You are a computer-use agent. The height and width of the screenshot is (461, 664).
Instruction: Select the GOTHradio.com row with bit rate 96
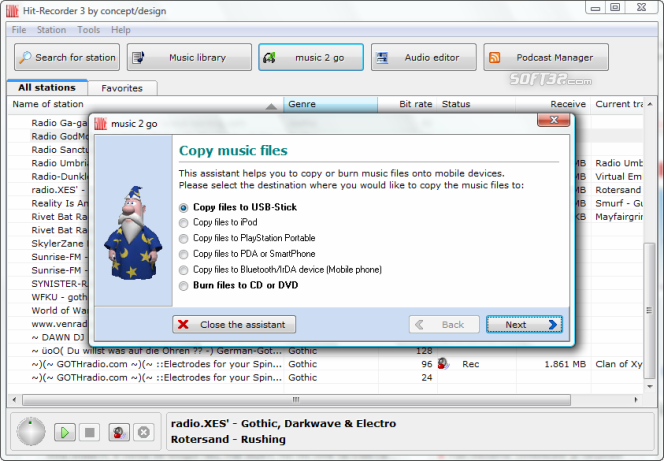click(325, 364)
